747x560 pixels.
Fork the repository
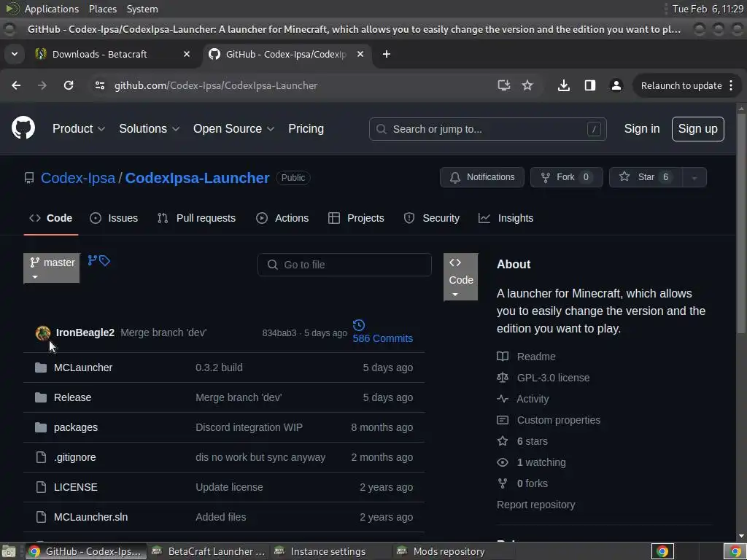click(x=566, y=177)
